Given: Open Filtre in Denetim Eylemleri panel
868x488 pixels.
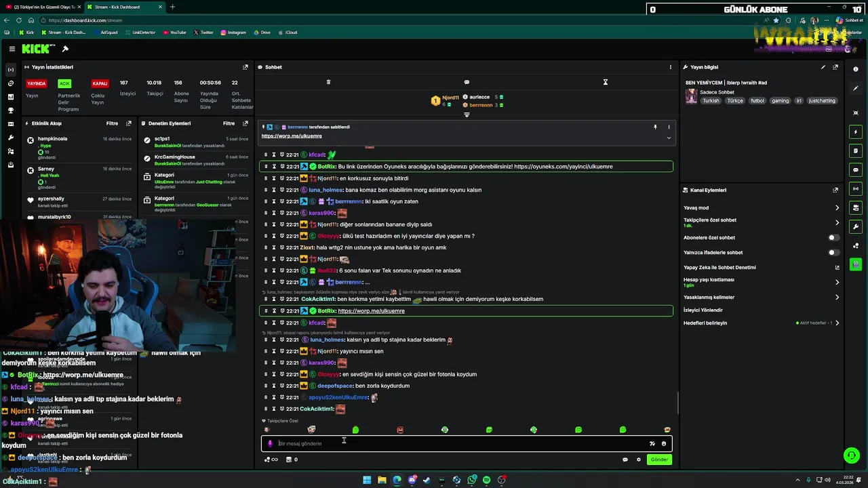Looking at the screenshot, I should [229, 123].
